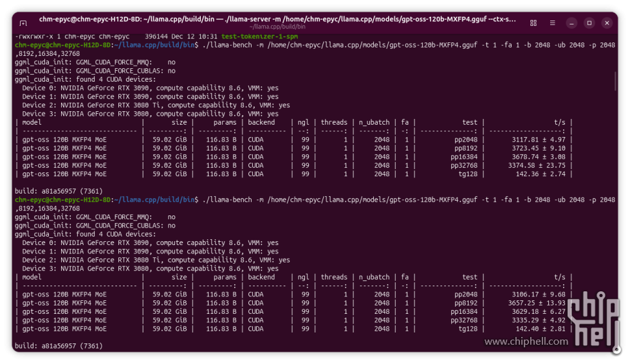Click pp16384 in the 3629.18 row

464,311
